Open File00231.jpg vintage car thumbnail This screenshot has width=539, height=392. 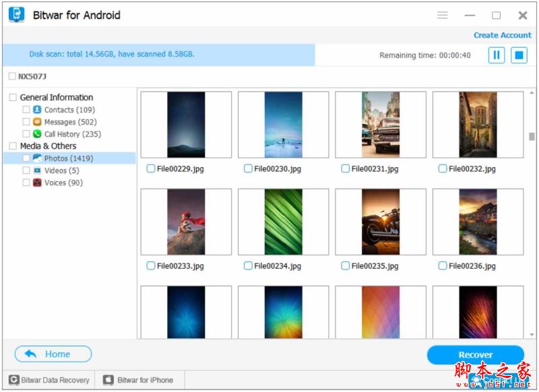point(381,125)
